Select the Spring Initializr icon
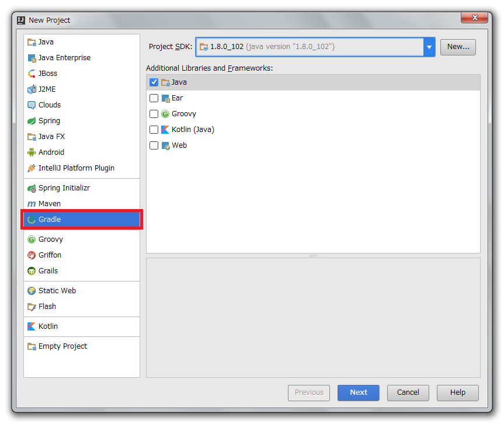Screen dimensions: 504x424 coord(32,188)
